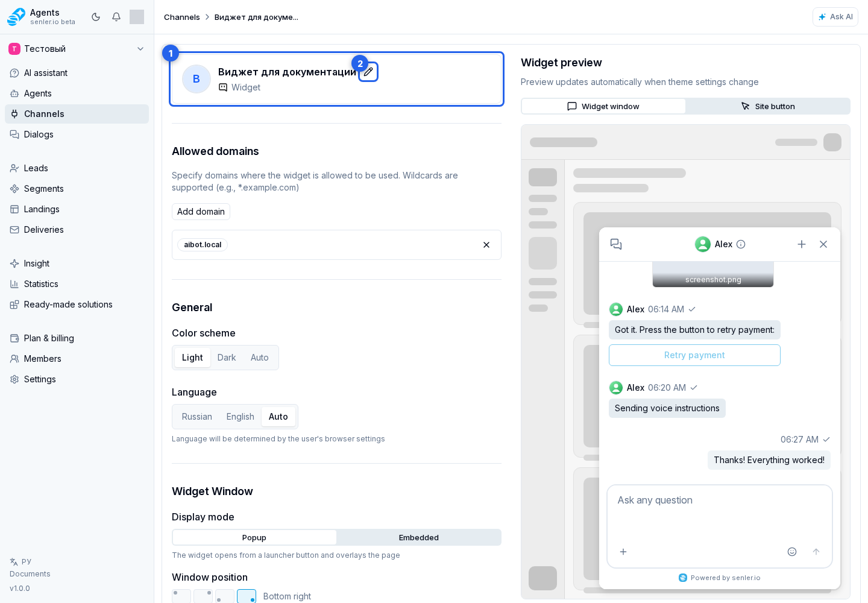
Task: Choose Popup display mode
Action: (x=254, y=537)
